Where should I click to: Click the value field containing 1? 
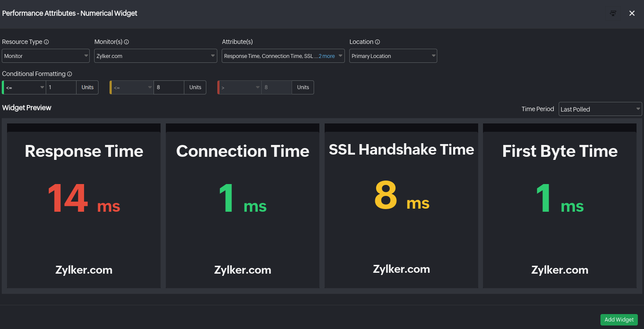click(61, 87)
